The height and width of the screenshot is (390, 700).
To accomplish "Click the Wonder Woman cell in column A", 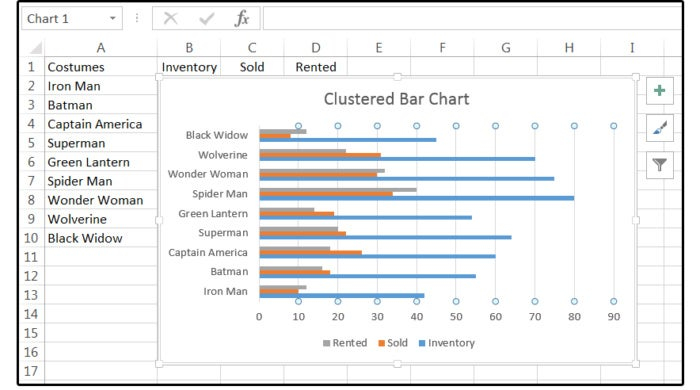I will tap(101, 200).
